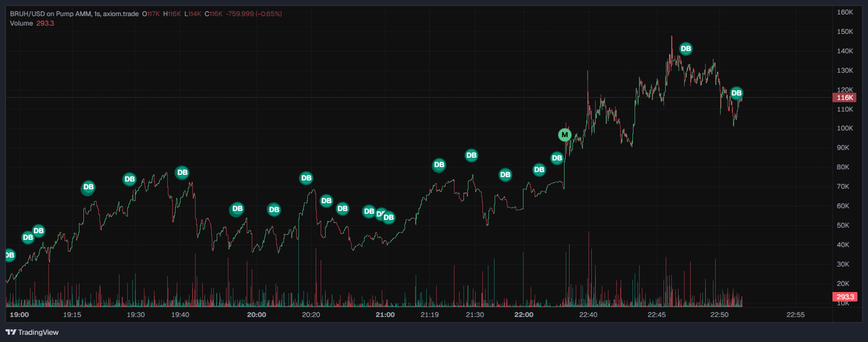Click the 160K price axis label
Screen dimensions: 868x342
845,12
